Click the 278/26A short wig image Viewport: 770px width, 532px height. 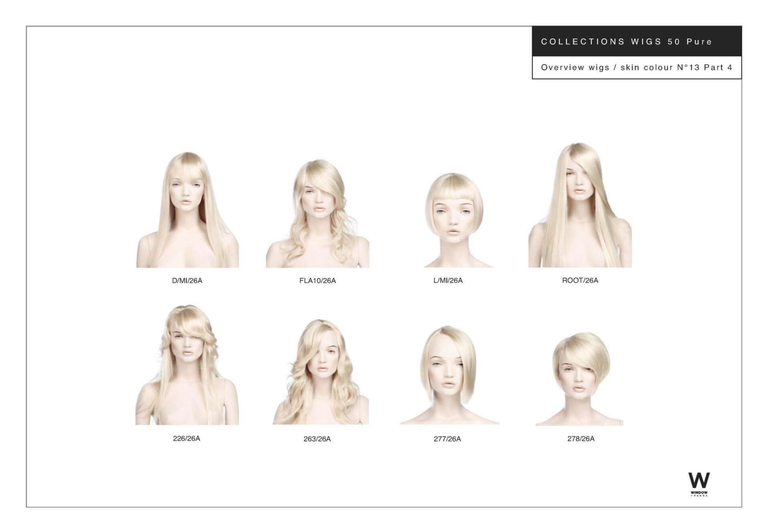580,378
